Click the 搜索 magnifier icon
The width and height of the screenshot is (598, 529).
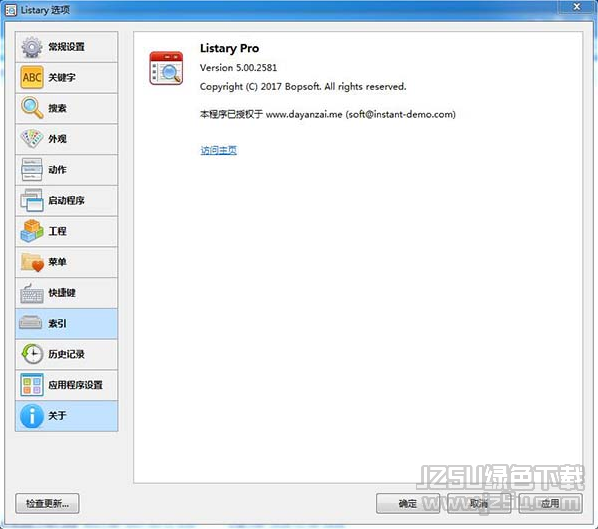[x=32, y=108]
